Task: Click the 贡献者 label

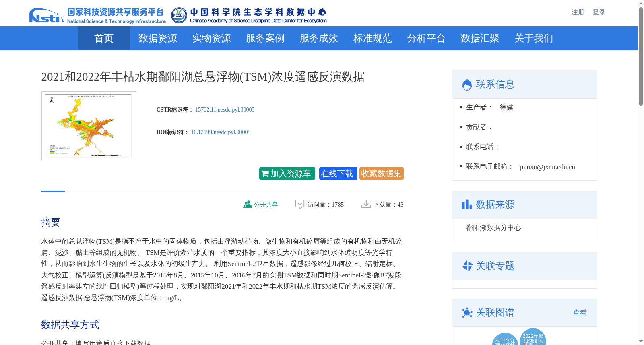Action: pos(480,127)
